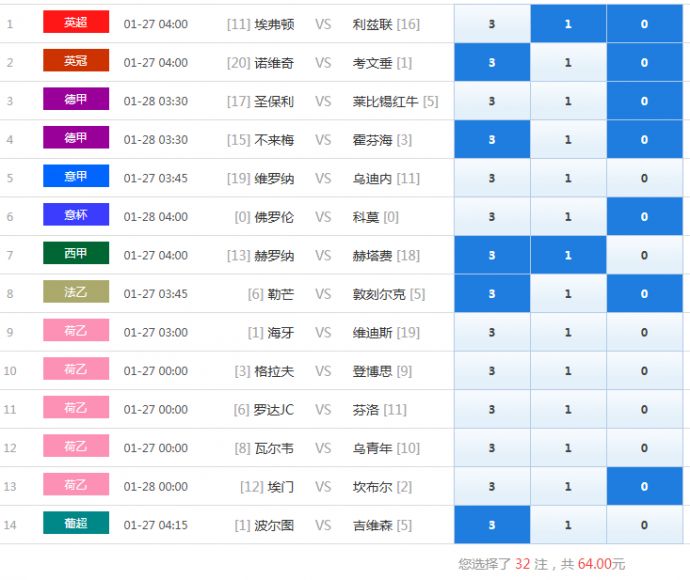This screenshot has width=690, height=580.
Task: Deselect home win 3 for 不来梅 vs 霍芬海
Action: [x=491, y=140]
